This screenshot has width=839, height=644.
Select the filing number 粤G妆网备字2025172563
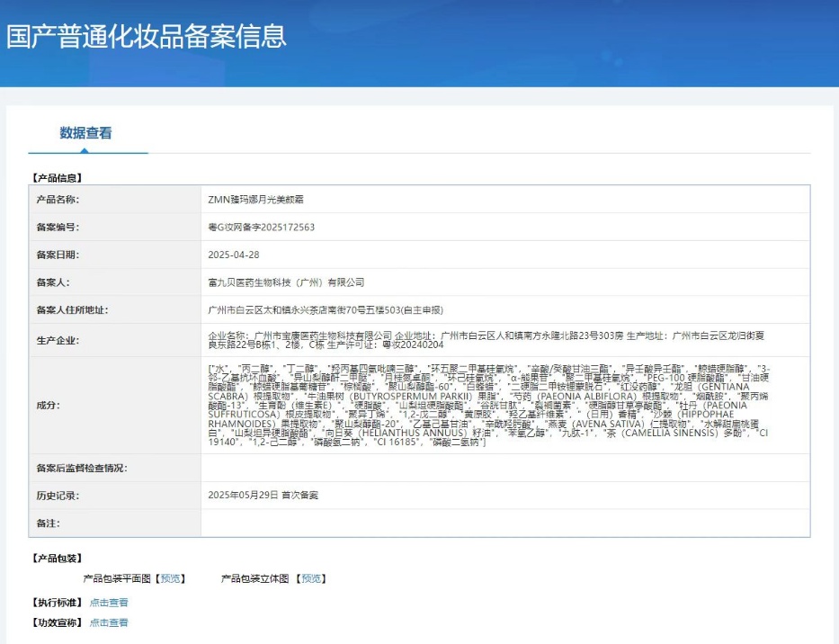pyautogui.click(x=261, y=228)
